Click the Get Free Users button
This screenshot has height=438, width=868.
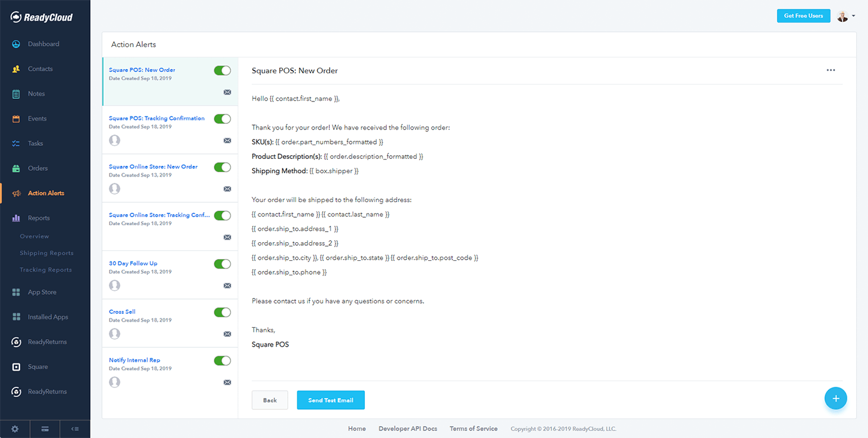[x=804, y=16]
